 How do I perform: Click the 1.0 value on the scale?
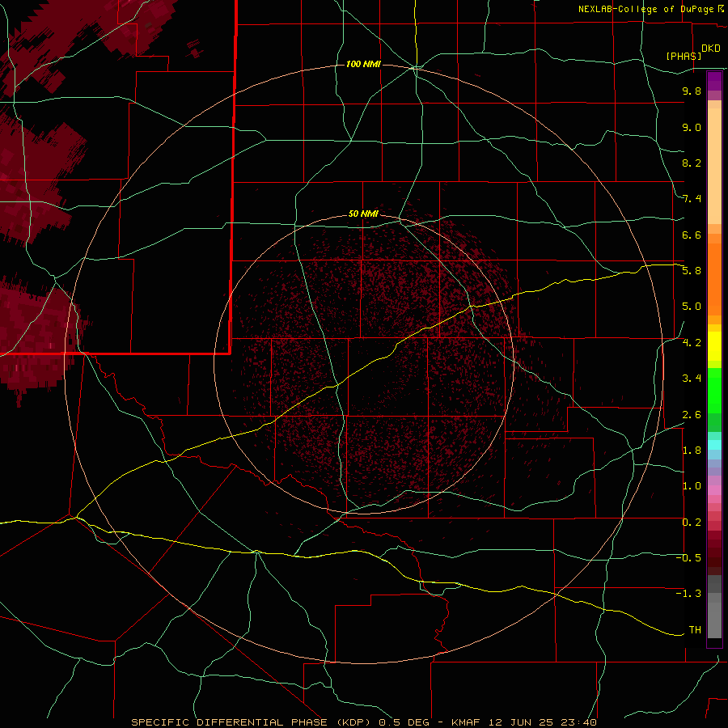692,486
